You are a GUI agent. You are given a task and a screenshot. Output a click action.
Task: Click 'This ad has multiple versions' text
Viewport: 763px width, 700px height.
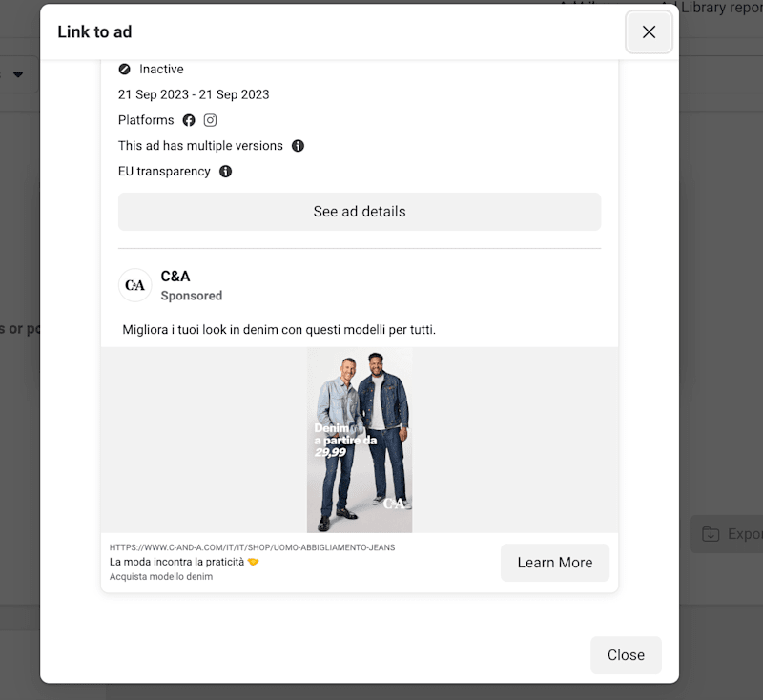click(x=200, y=146)
